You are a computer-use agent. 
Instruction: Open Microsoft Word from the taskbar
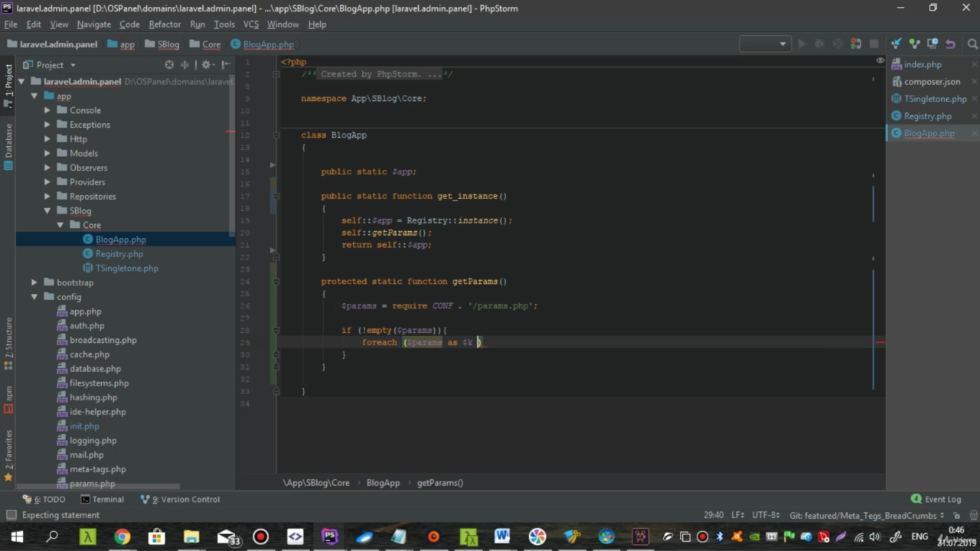tap(502, 536)
